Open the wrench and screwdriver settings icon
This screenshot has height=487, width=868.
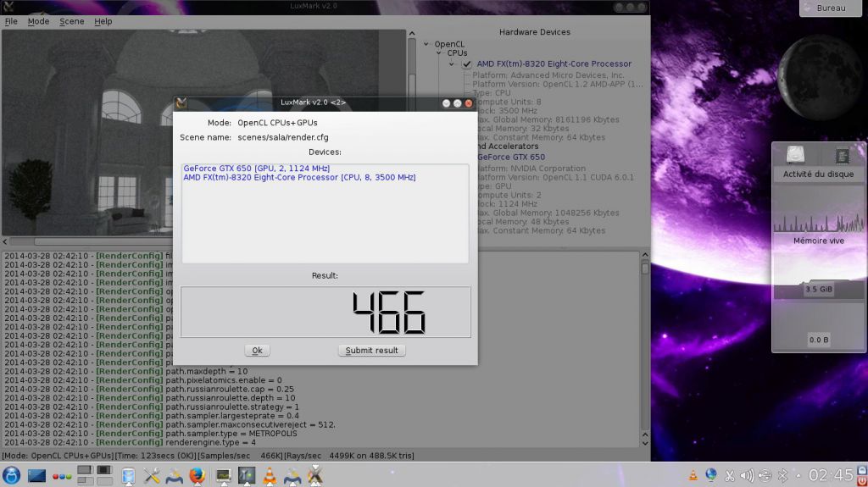[x=152, y=475]
